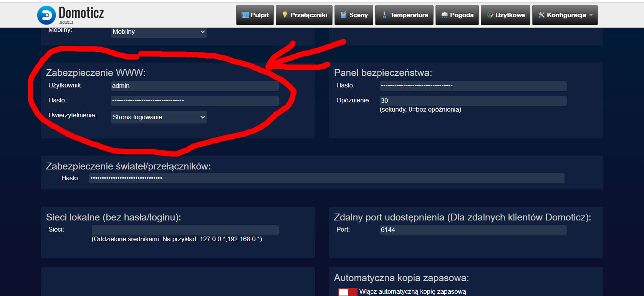Click the Sieci local networks field
Screen dimensions: 644x296
[185, 230]
